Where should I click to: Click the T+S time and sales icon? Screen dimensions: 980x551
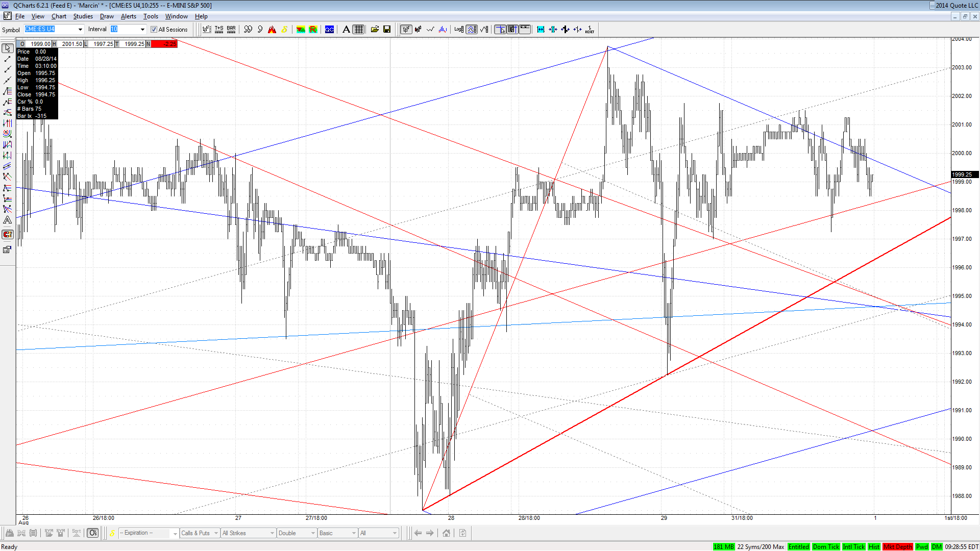click(219, 30)
